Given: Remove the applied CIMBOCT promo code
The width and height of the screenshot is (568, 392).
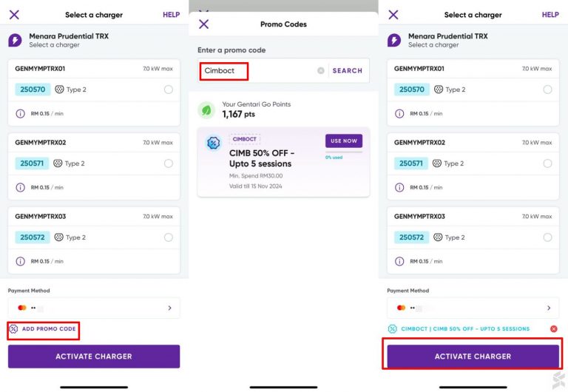Looking at the screenshot, I should (553, 329).
